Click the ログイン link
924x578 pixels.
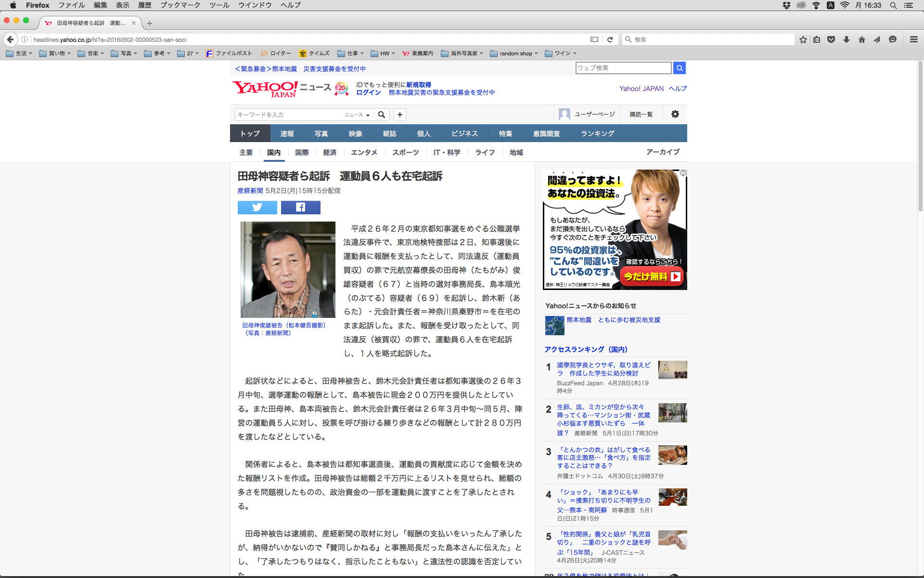pos(368,92)
